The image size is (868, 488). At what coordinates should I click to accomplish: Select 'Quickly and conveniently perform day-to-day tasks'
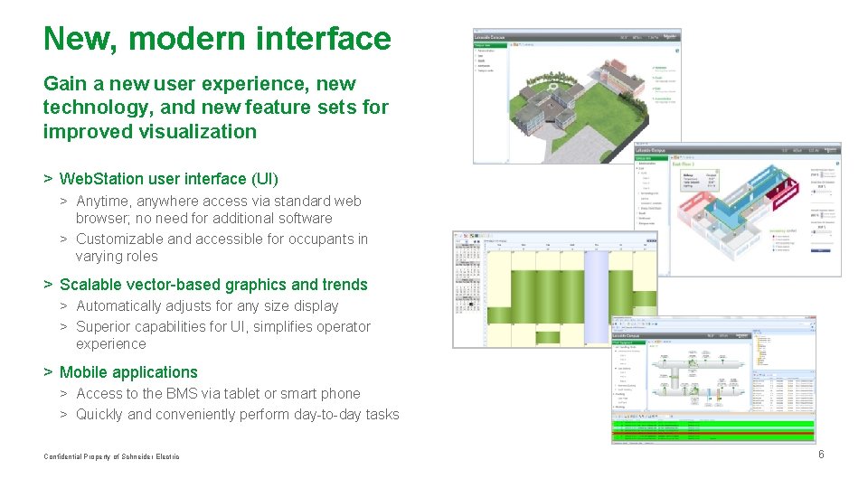238,415
